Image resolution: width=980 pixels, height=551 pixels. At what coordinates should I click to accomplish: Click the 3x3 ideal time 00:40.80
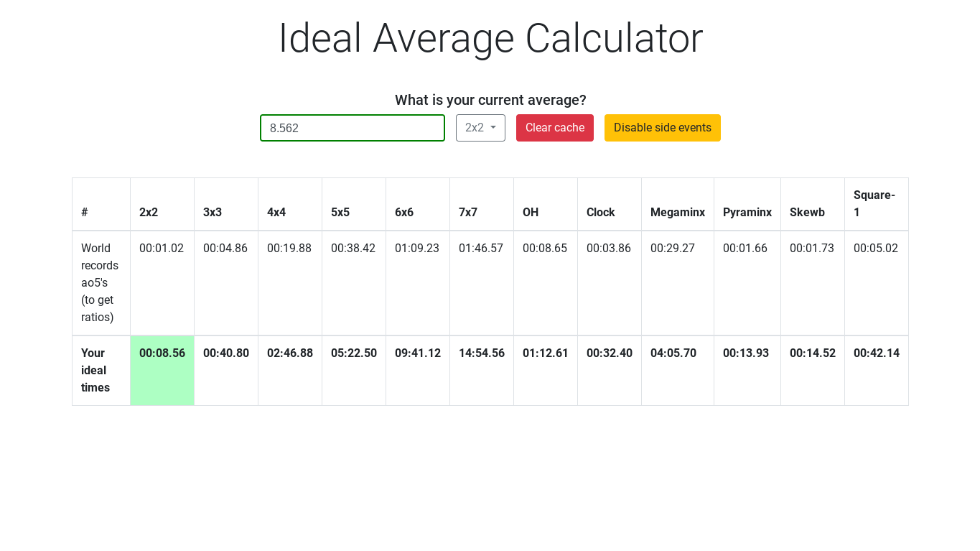coord(226,353)
